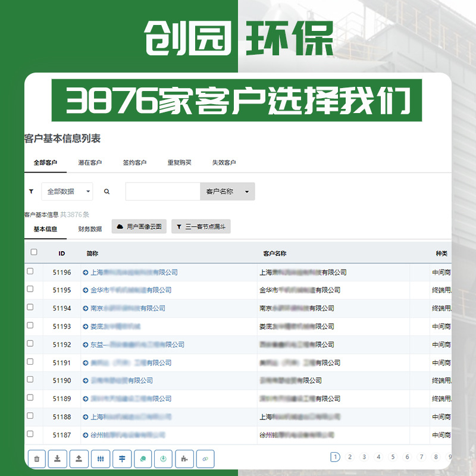The image size is (476, 476).
Task: Click the download arrow icon button
Action: [x=58, y=459]
